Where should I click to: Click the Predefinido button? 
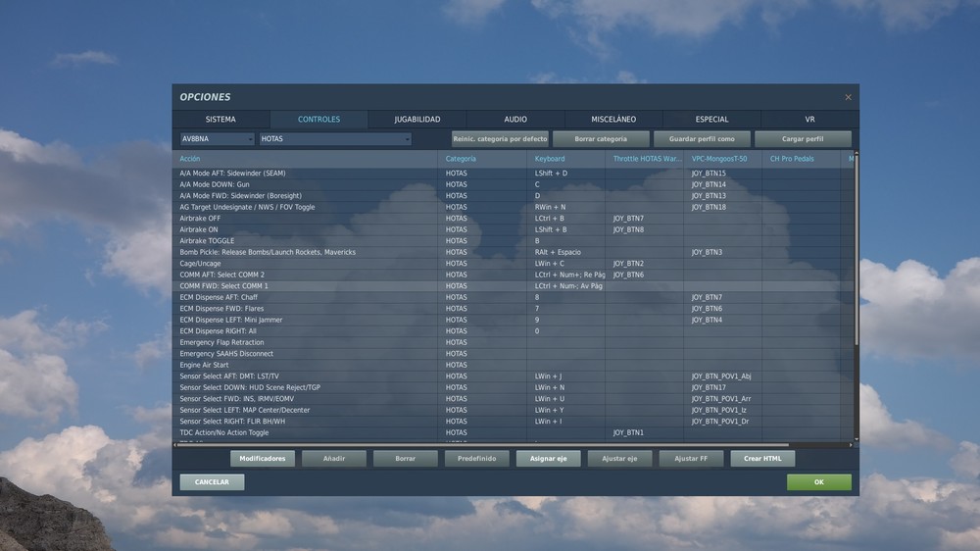click(x=477, y=459)
